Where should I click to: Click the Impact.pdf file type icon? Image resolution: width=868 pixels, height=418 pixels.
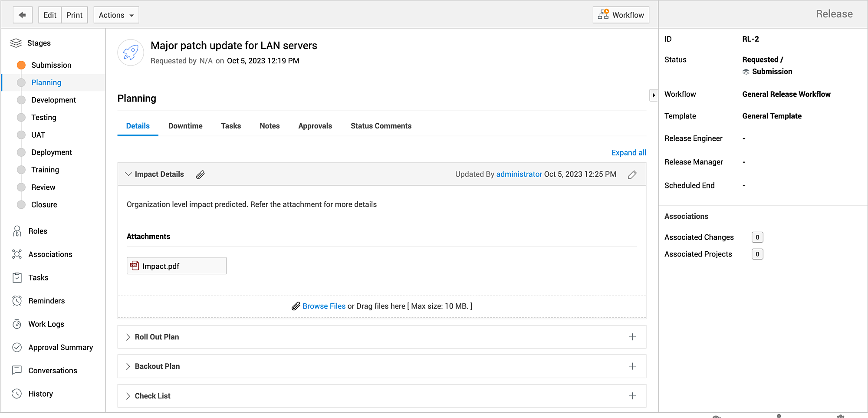[135, 266]
